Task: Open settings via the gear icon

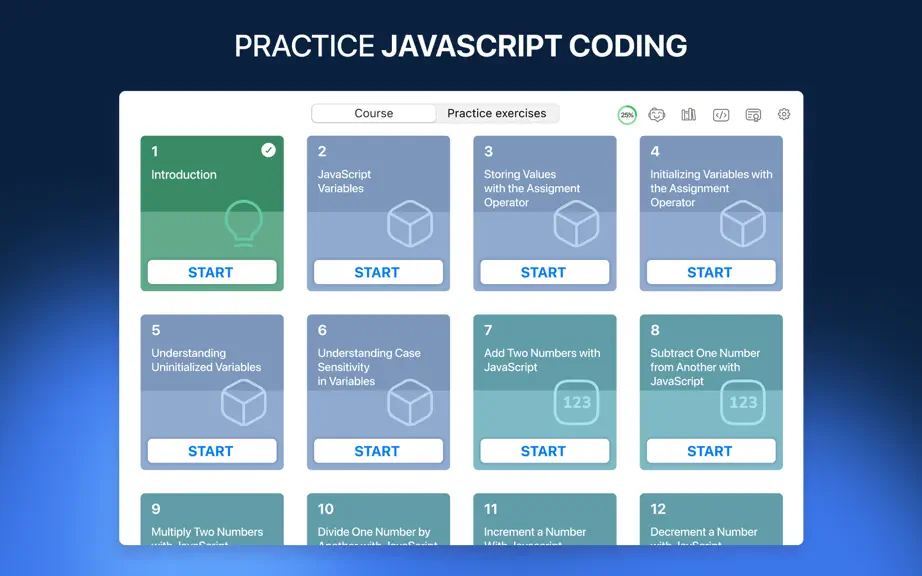Action: point(784,114)
